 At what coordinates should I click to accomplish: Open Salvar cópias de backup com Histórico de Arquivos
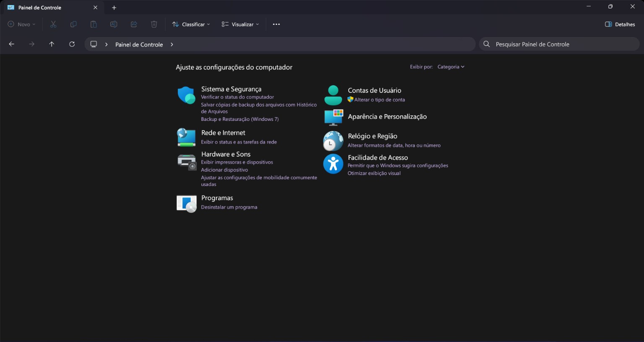coord(259,108)
